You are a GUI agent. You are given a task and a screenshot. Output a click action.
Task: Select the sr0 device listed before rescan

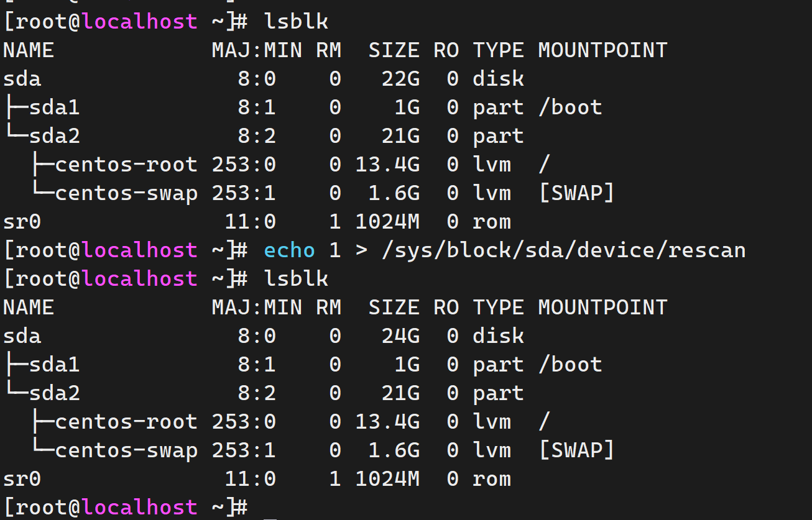tap(22, 222)
